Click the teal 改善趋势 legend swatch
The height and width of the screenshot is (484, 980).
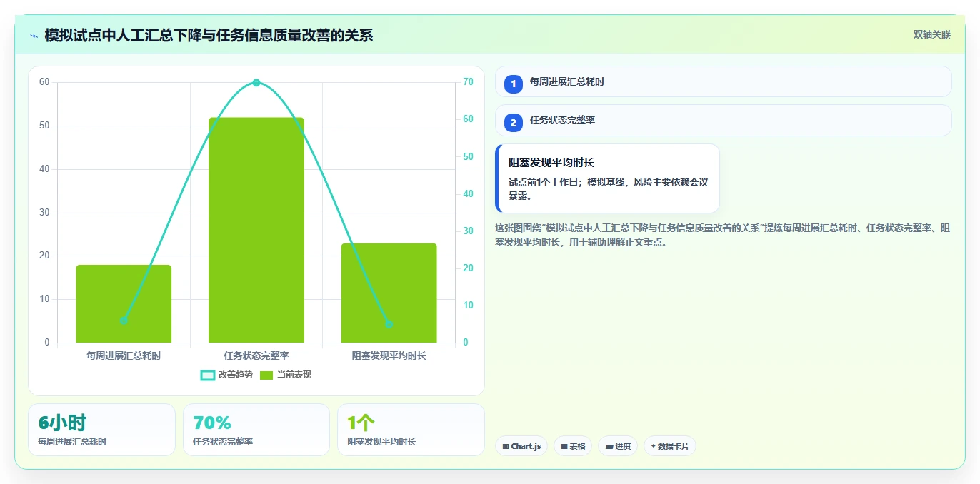click(208, 375)
